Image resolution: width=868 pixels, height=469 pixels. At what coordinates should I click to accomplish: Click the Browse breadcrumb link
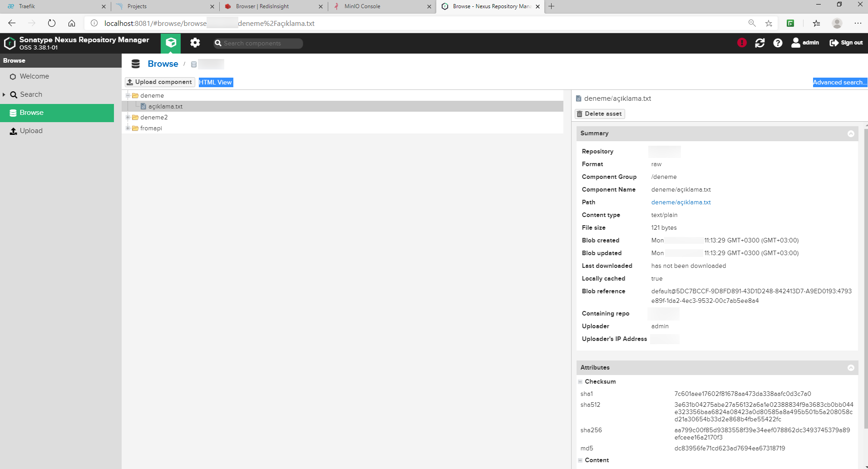[163, 64]
